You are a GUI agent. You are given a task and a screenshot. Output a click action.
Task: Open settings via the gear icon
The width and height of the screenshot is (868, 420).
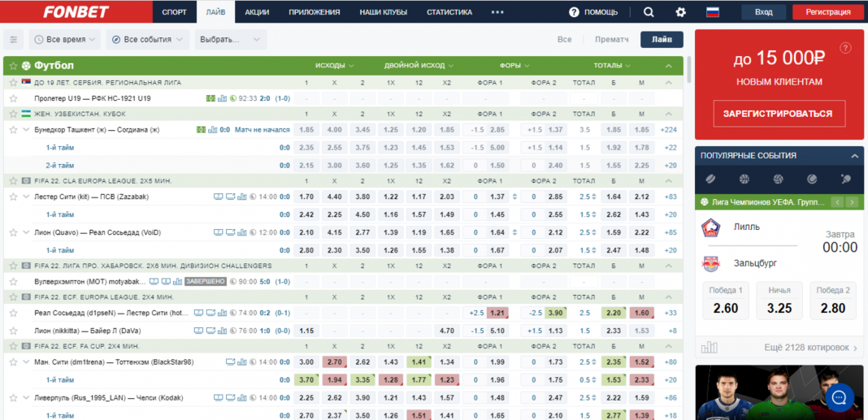coord(680,12)
